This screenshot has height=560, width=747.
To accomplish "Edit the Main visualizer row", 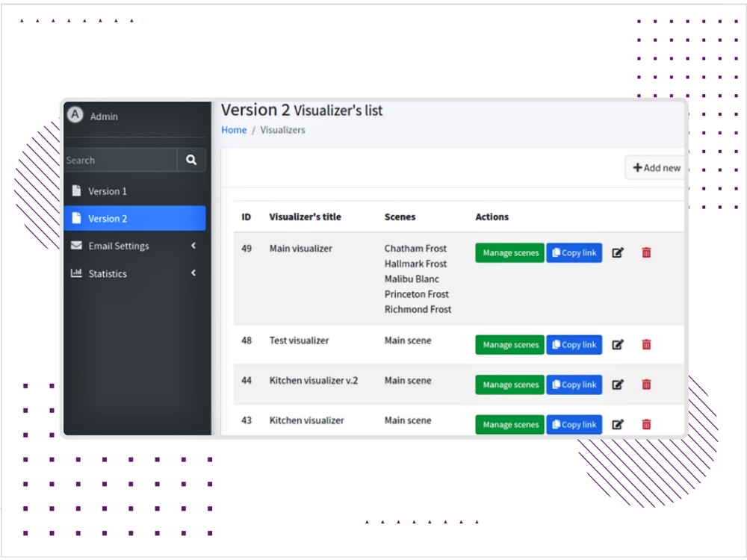I will (x=618, y=253).
